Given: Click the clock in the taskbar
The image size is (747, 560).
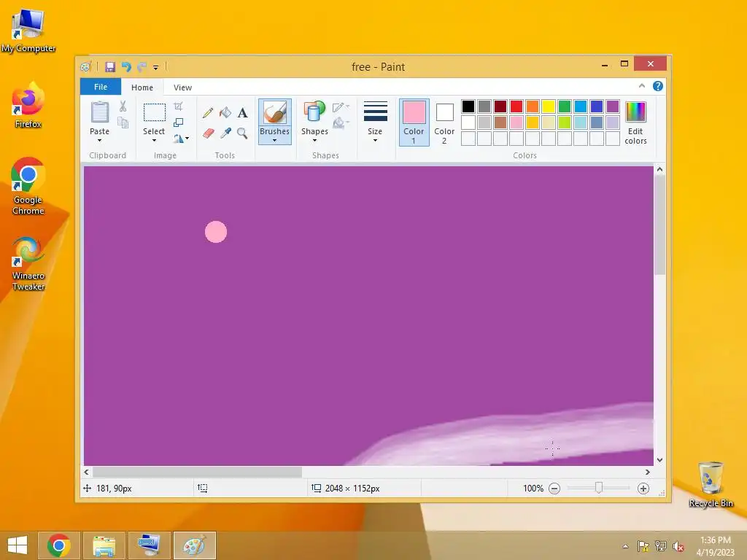Looking at the screenshot, I should 715,546.
